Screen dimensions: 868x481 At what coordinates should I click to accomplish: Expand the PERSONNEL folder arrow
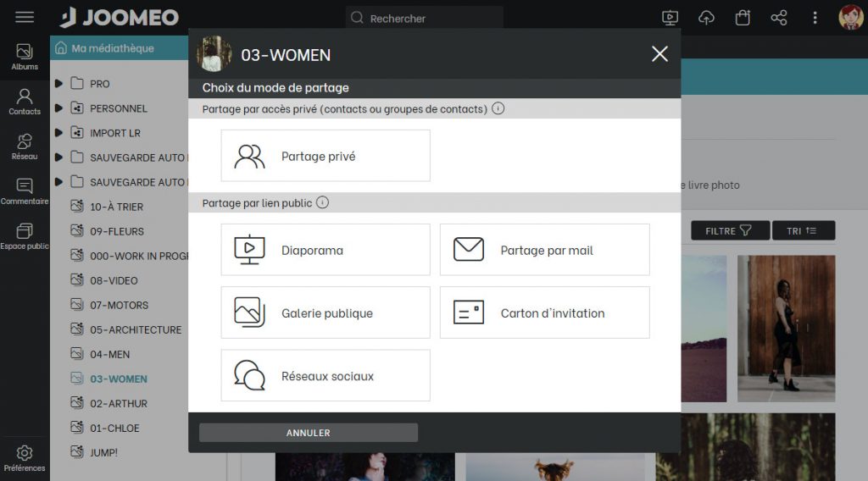59,108
